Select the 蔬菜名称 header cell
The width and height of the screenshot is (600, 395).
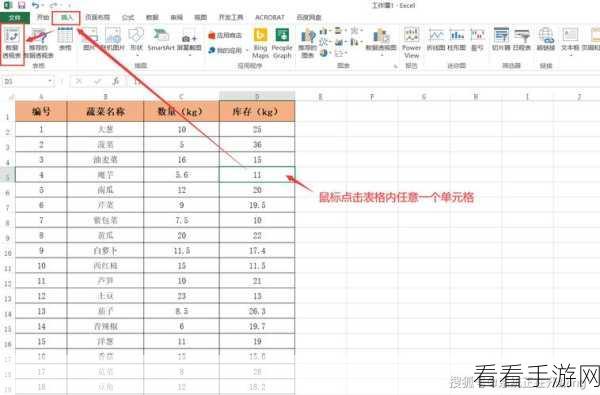pyautogui.click(x=105, y=111)
